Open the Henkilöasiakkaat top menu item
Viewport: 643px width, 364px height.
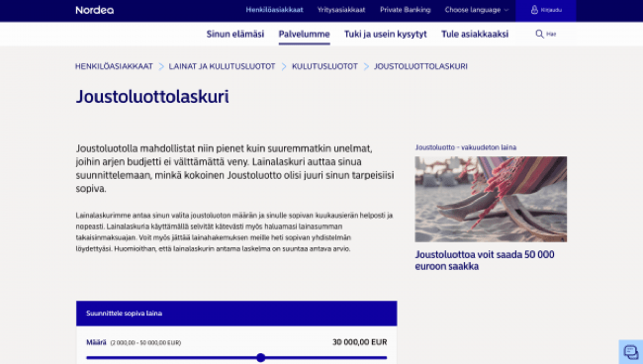click(x=274, y=10)
